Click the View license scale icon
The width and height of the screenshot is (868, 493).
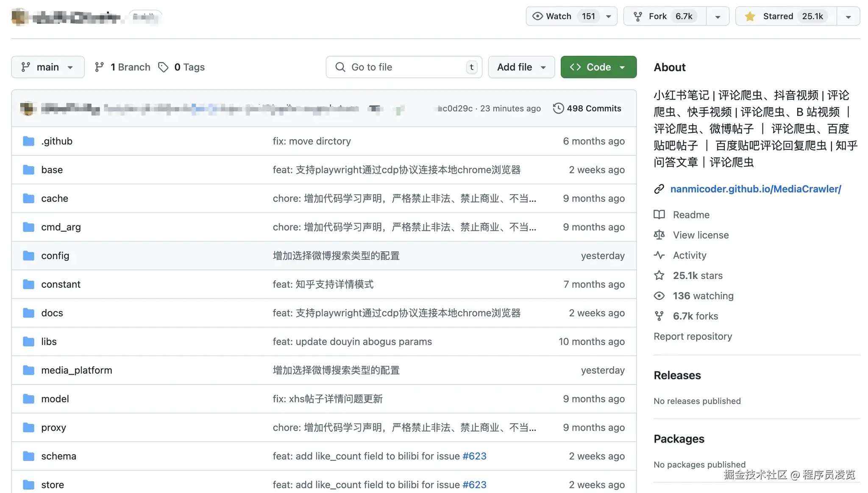pyautogui.click(x=659, y=235)
